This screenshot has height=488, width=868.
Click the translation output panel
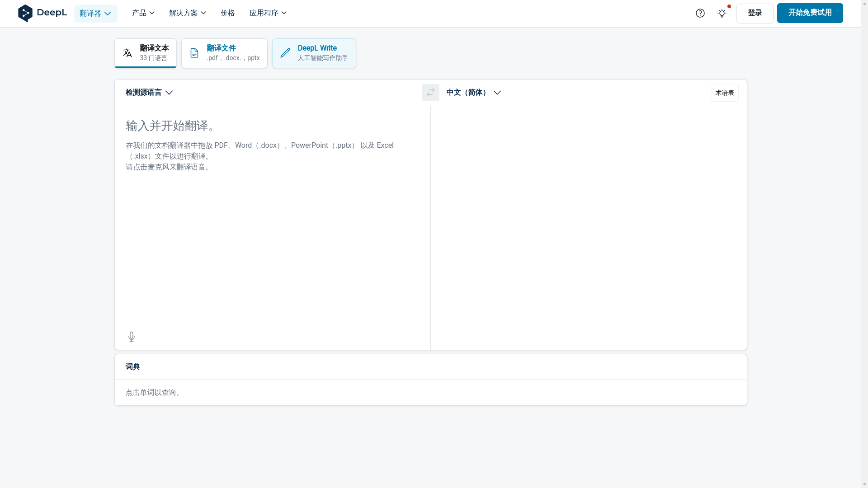pyautogui.click(x=589, y=228)
